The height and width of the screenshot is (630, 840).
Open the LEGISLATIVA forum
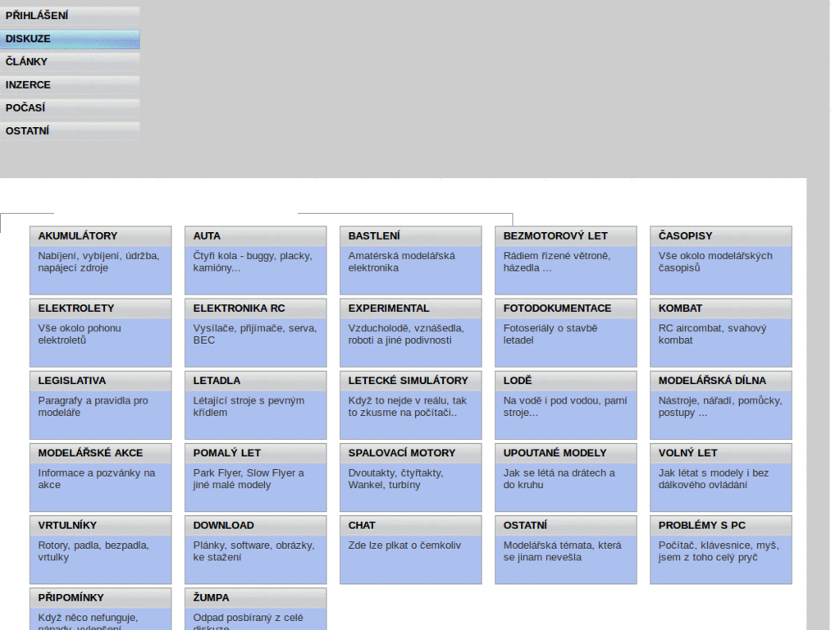72,381
